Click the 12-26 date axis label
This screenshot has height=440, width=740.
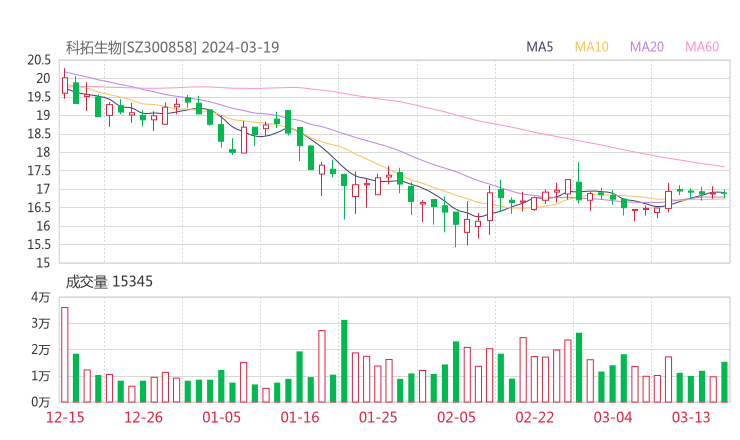tap(143, 417)
